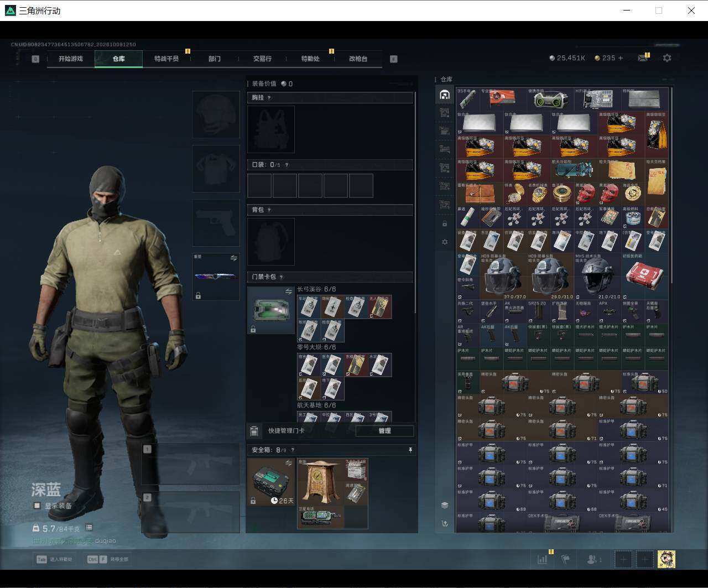Click the flag icon in bottom bar
708x588 pixels.
tap(565, 559)
